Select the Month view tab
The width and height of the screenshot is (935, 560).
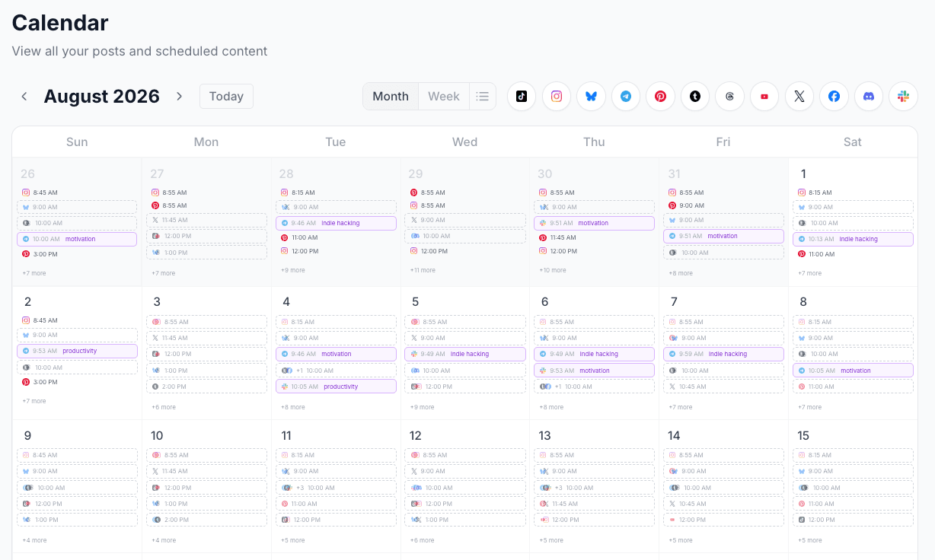pyautogui.click(x=391, y=97)
